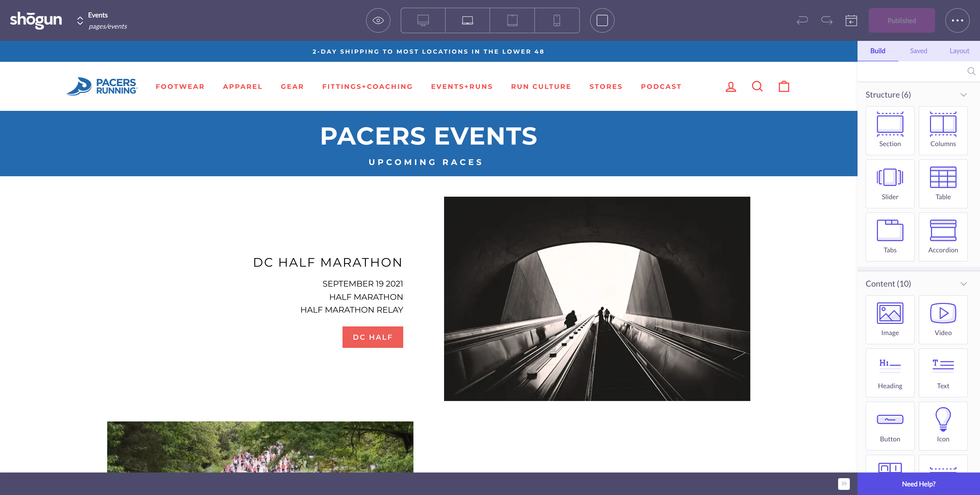Select the Video content element
Image resolution: width=980 pixels, height=495 pixels.
tap(943, 320)
